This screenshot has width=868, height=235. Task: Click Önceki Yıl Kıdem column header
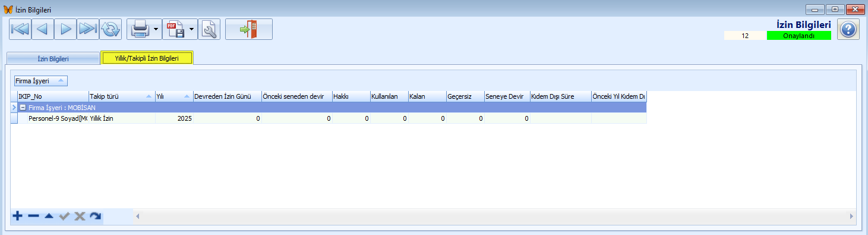point(618,96)
